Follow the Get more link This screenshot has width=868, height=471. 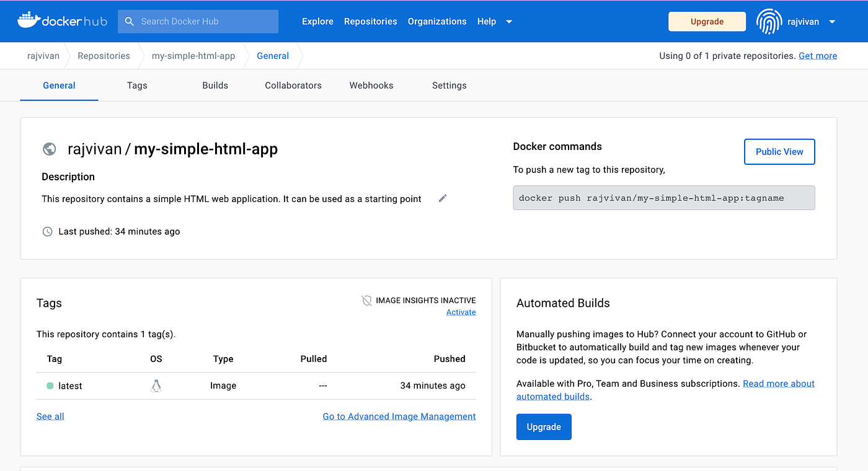click(818, 56)
